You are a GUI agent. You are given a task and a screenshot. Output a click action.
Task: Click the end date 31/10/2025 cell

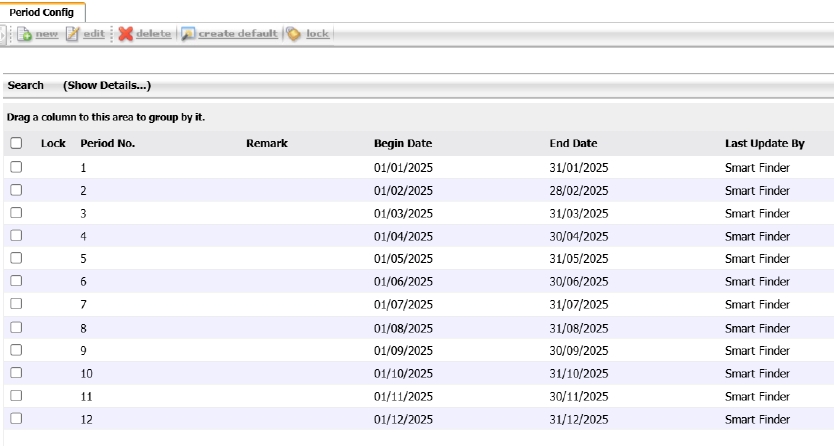pos(579,373)
